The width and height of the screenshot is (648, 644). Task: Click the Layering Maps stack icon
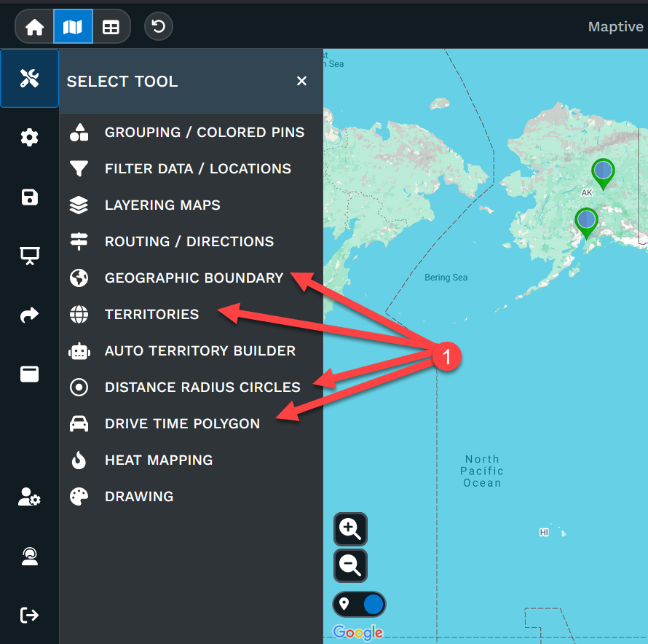tap(79, 205)
